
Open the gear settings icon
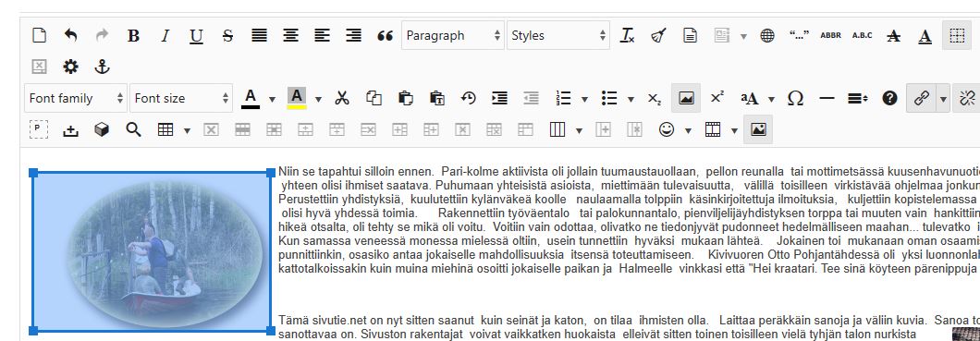click(x=70, y=67)
